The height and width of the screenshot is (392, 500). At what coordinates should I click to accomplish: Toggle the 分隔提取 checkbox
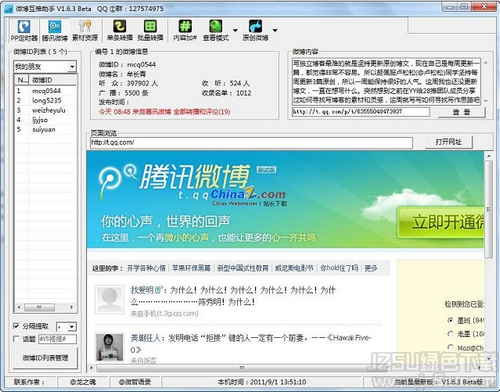point(16,326)
